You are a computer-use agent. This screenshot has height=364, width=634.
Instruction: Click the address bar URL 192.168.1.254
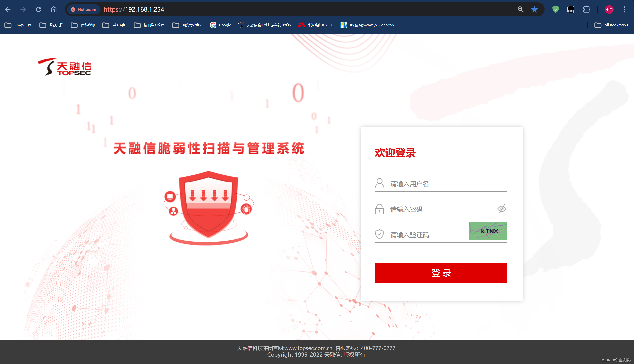[x=134, y=10]
